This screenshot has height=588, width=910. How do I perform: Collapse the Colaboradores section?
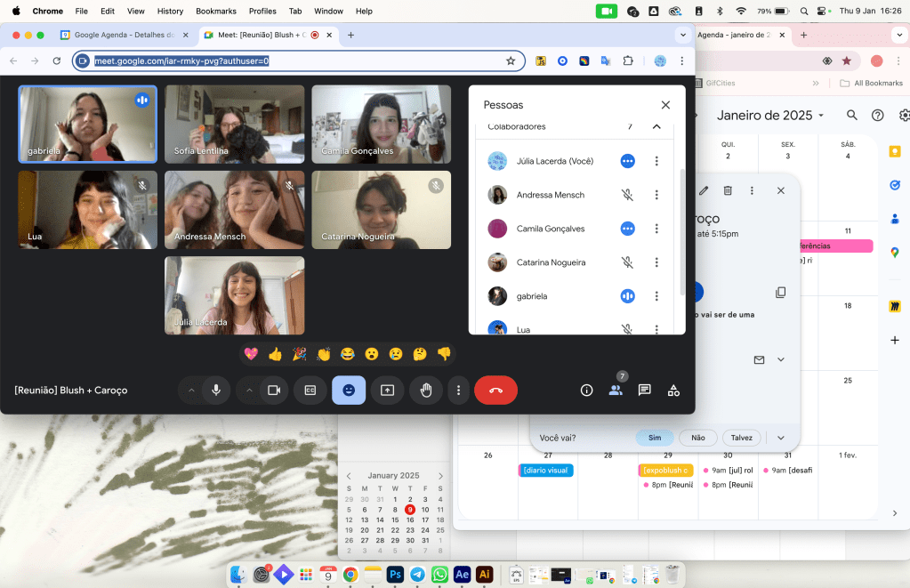(x=656, y=126)
